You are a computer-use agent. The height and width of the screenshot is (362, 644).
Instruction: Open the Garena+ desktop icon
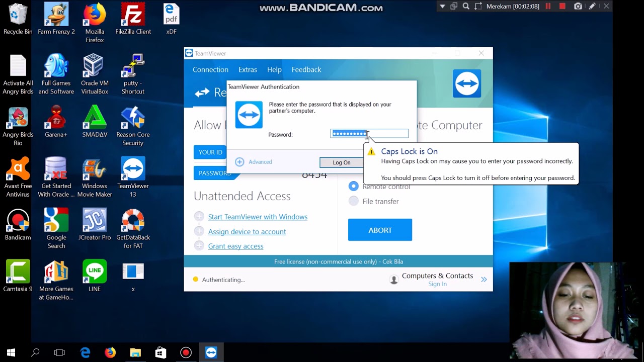tap(56, 122)
